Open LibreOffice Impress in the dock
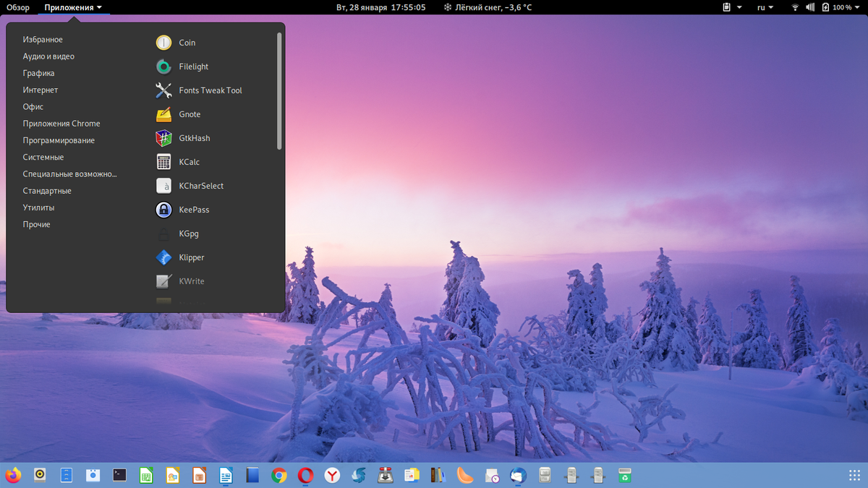868x488 pixels. pos(199,475)
